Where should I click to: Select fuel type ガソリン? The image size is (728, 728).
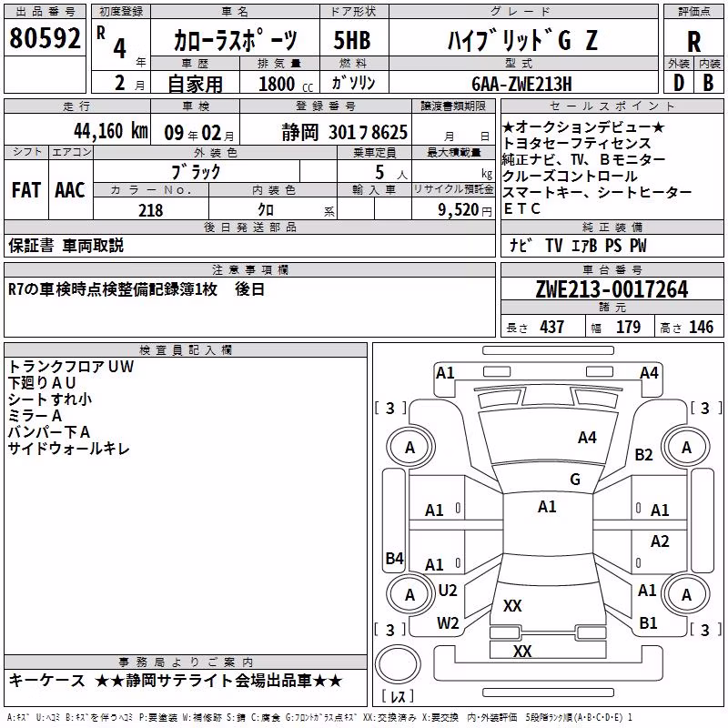[x=353, y=83]
